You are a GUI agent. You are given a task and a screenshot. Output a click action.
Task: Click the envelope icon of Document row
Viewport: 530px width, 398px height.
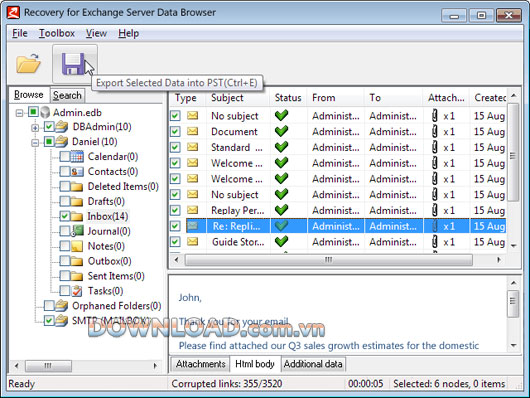click(x=193, y=131)
